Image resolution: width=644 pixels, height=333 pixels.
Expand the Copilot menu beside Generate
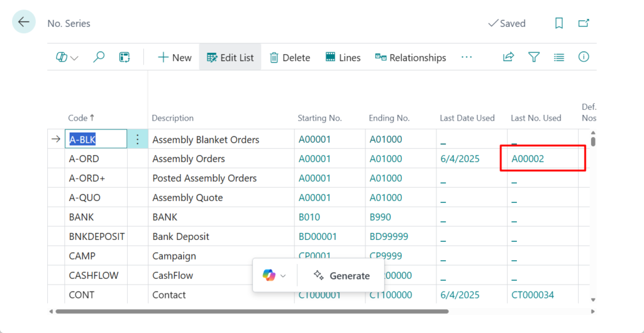[x=275, y=275]
